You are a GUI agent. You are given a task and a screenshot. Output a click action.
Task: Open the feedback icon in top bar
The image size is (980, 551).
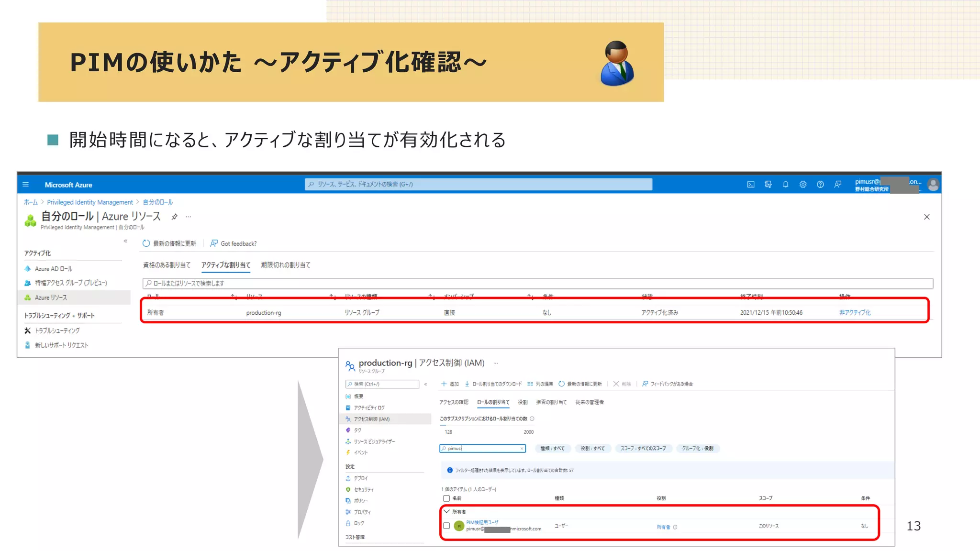pyautogui.click(x=838, y=185)
